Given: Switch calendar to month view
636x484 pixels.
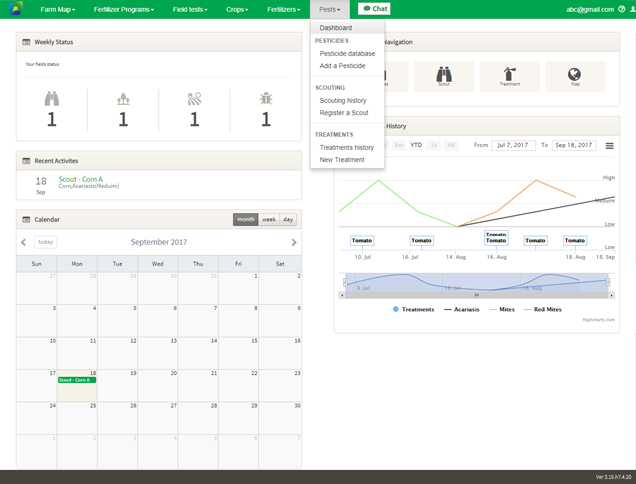Looking at the screenshot, I should (245, 219).
